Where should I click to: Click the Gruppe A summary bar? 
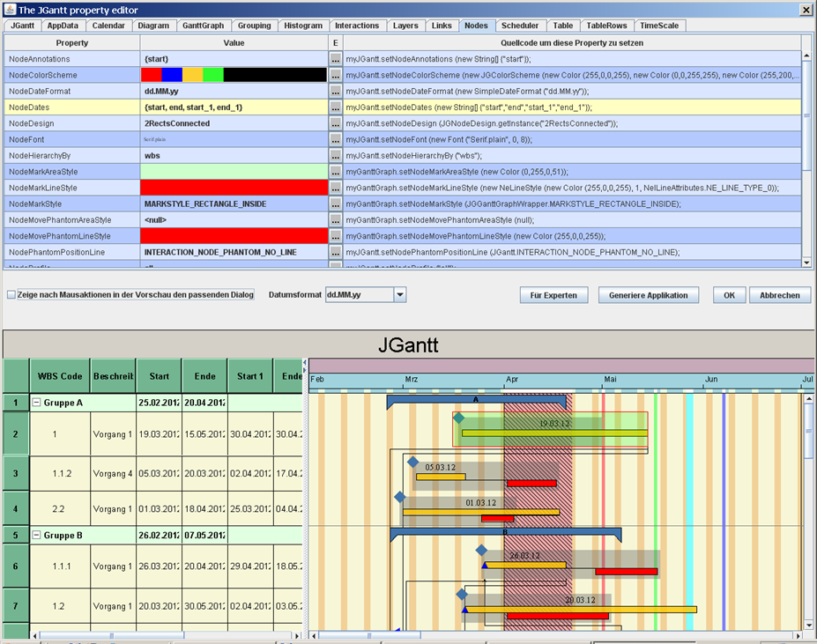click(x=476, y=400)
